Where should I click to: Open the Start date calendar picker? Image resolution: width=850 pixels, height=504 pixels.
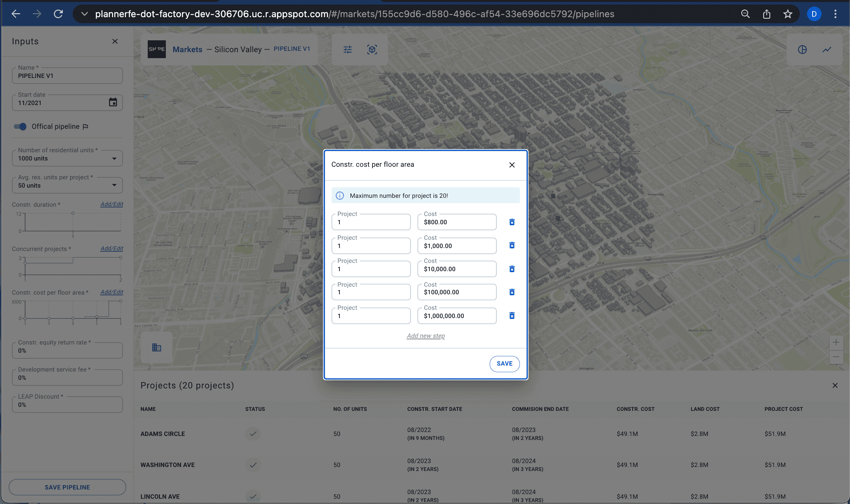113,102
